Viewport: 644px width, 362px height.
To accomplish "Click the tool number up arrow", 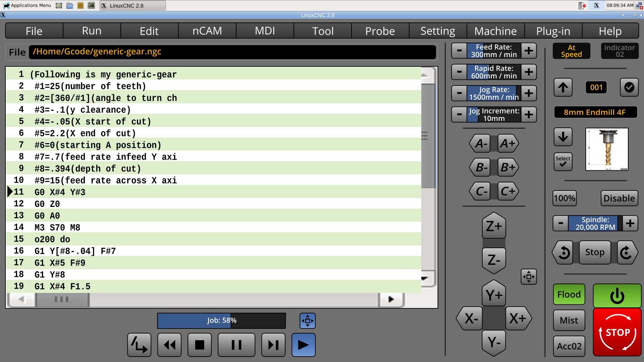I will coord(563,87).
